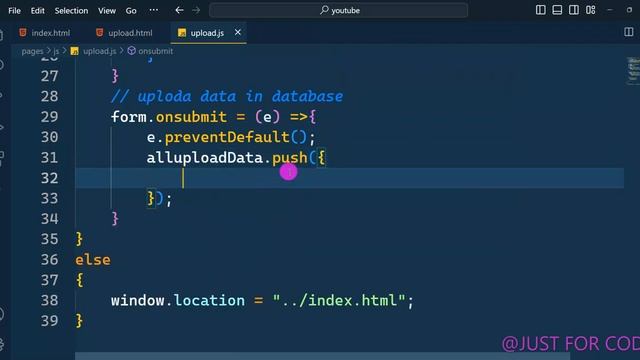Toggle the primary side bar layout icon
Viewport: 640px width, 360px height.
(x=540, y=10)
